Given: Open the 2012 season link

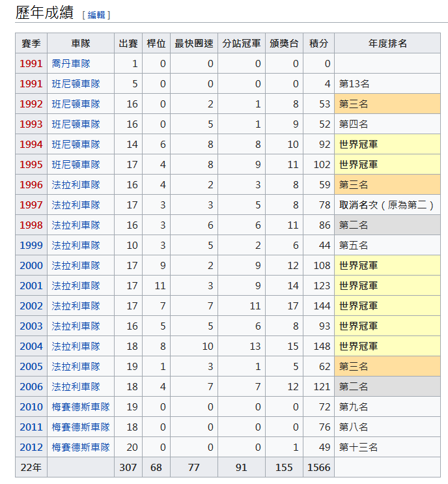Looking at the screenshot, I should coord(31,448).
